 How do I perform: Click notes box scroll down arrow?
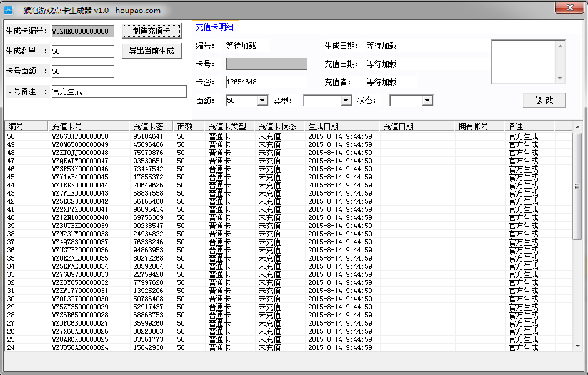pyautogui.click(x=561, y=77)
